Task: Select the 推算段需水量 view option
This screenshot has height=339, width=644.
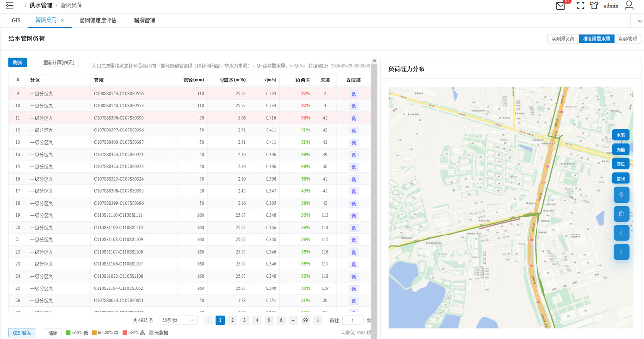Action: pyautogui.click(x=596, y=39)
